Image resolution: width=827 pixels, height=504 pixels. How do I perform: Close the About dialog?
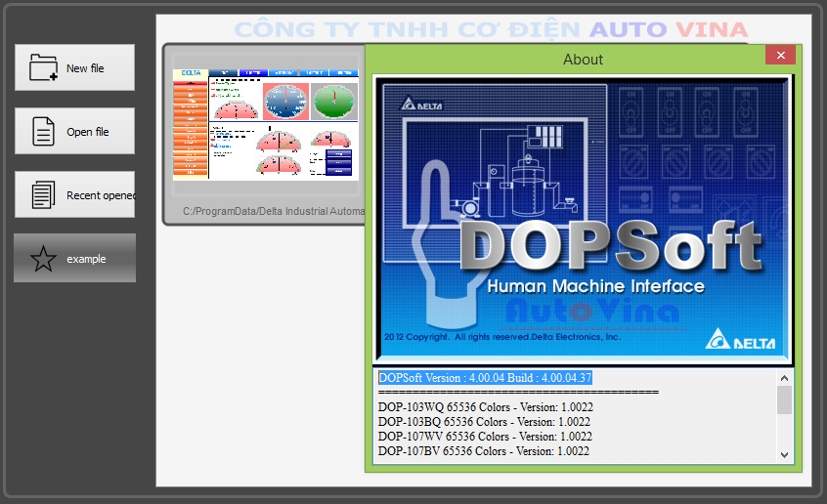(781, 55)
